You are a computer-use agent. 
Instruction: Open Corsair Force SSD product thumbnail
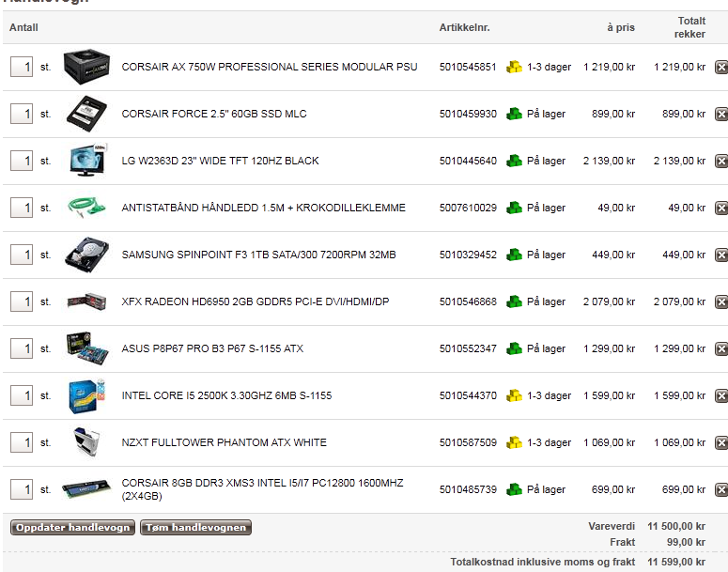click(86, 114)
